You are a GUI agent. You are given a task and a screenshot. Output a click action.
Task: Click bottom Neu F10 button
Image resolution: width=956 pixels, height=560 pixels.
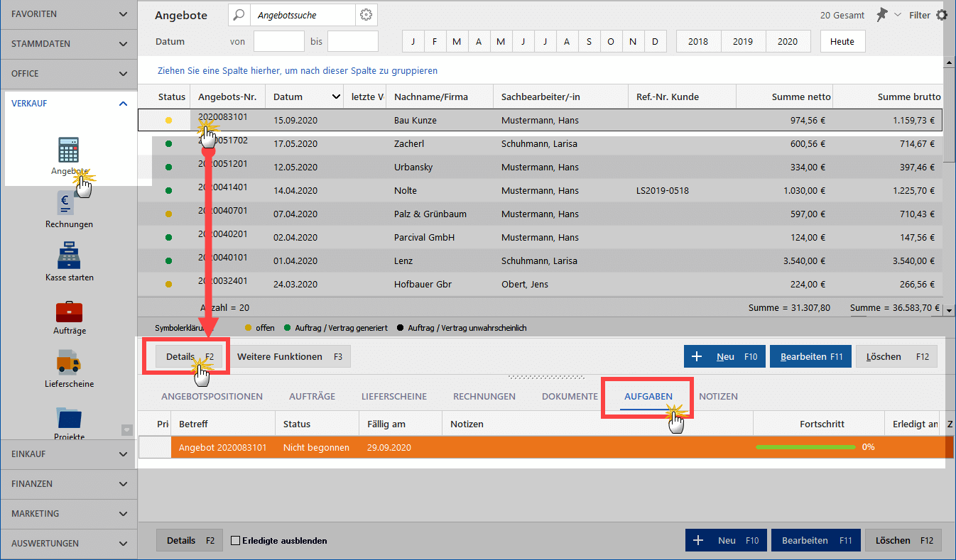coord(726,540)
